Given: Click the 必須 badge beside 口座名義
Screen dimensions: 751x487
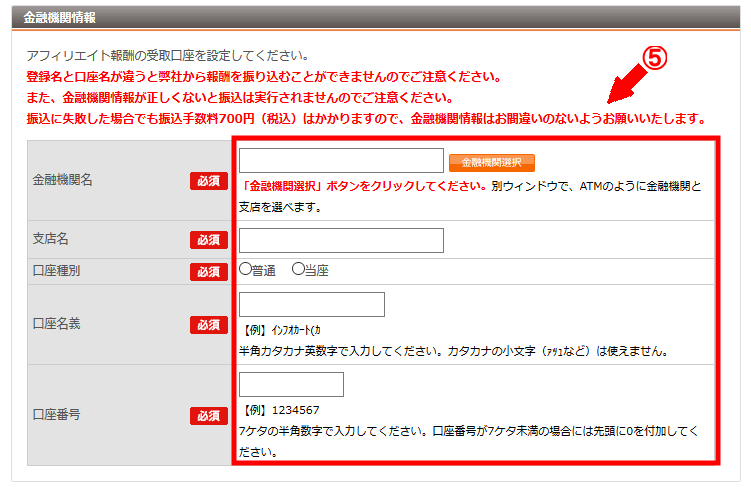Looking at the screenshot, I should click(x=209, y=325).
